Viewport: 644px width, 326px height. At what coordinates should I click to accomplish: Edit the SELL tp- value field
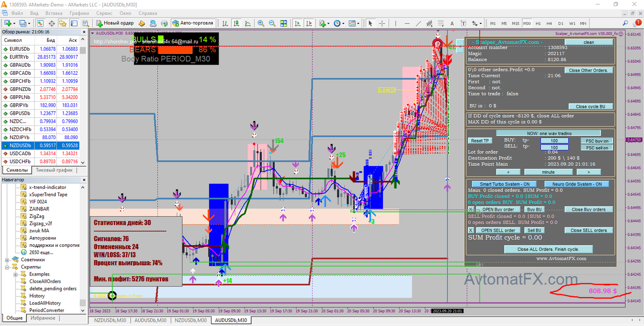pyautogui.click(x=555, y=148)
